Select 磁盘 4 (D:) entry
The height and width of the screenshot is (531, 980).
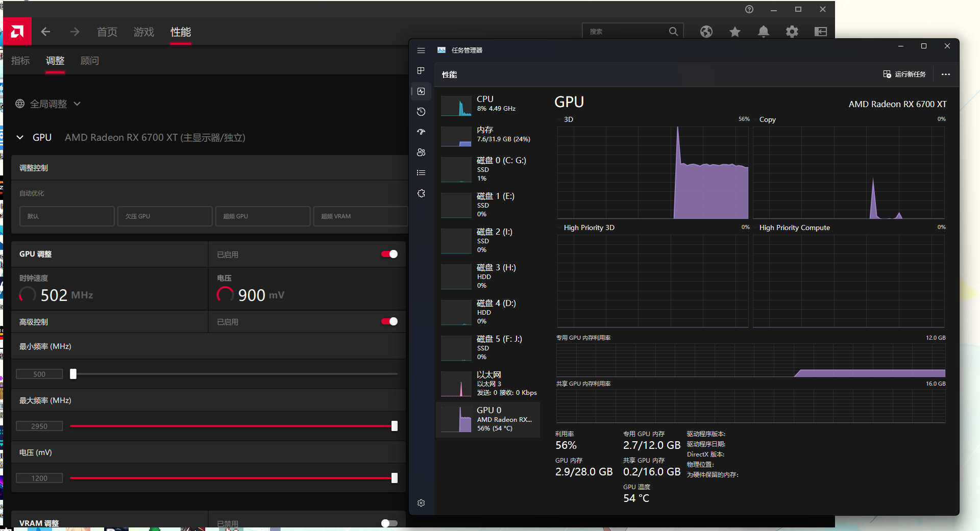click(x=488, y=313)
